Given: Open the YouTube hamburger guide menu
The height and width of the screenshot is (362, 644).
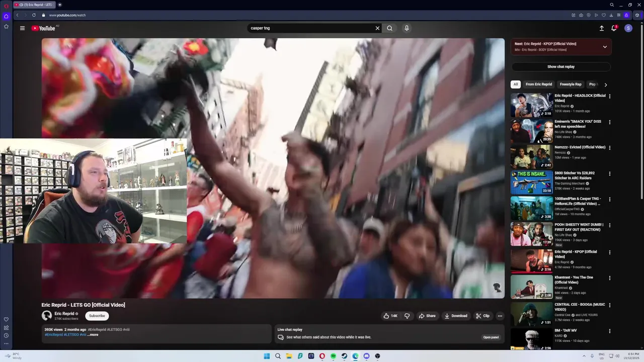Looking at the screenshot, I should pos(22,28).
